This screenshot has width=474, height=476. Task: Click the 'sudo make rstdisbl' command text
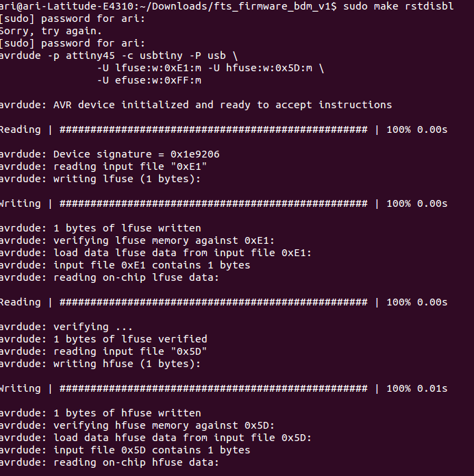[399, 6]
